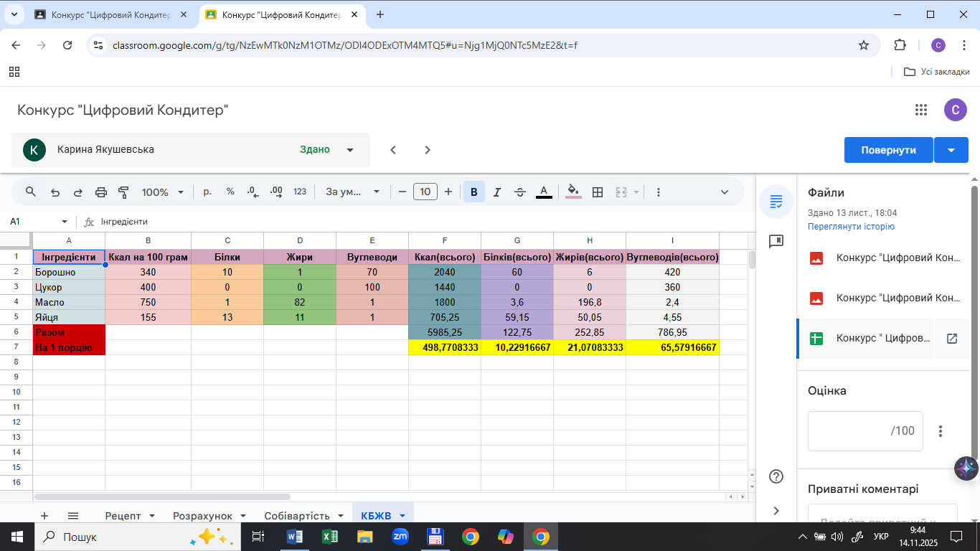The image size is (980, 551).
Task: Select the paint format tool
Action: tap(123, 192)
